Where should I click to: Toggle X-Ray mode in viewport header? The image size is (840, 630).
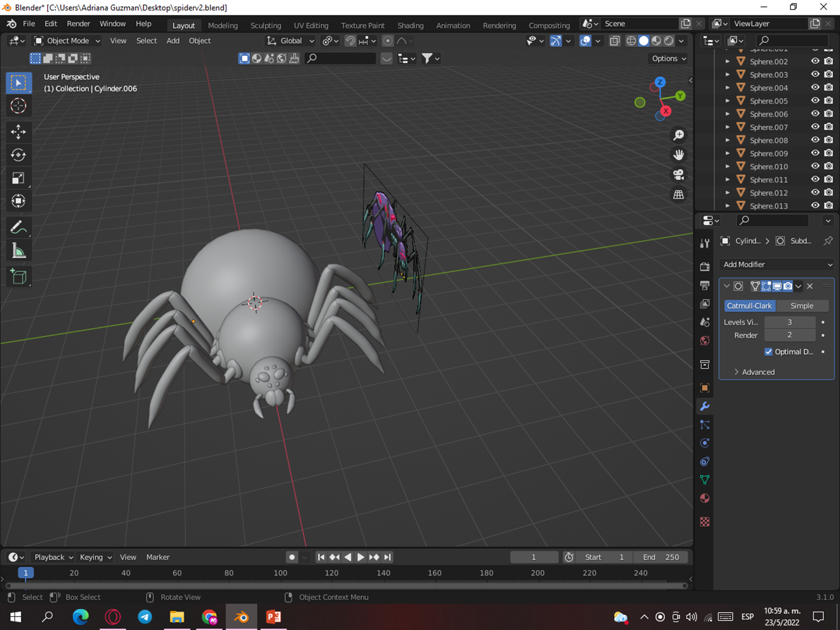click(x=614, y=41)
